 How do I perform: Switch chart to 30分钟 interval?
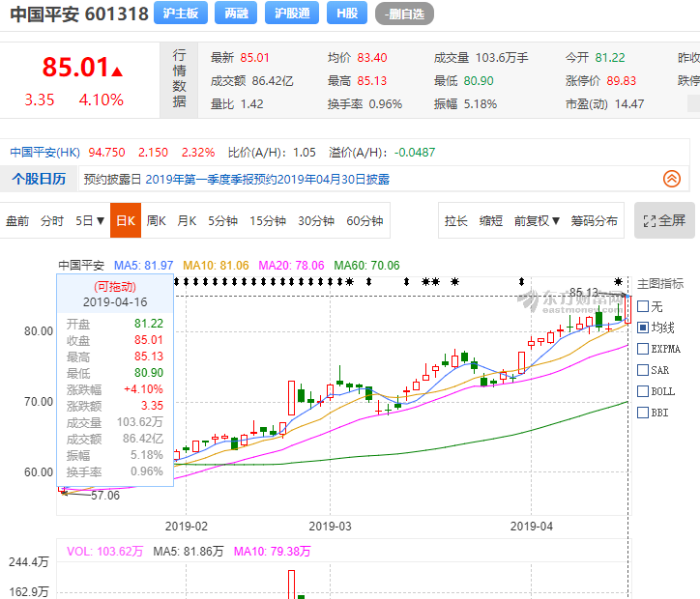coord(316,221)
